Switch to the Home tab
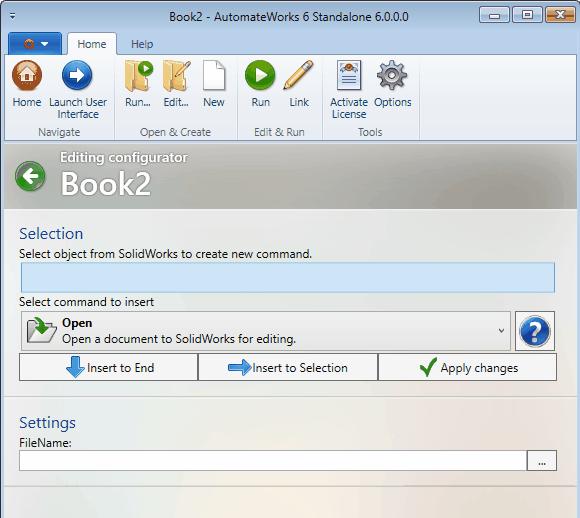The width and height of the screenshot is (580, 518). (x=92, y=44)
